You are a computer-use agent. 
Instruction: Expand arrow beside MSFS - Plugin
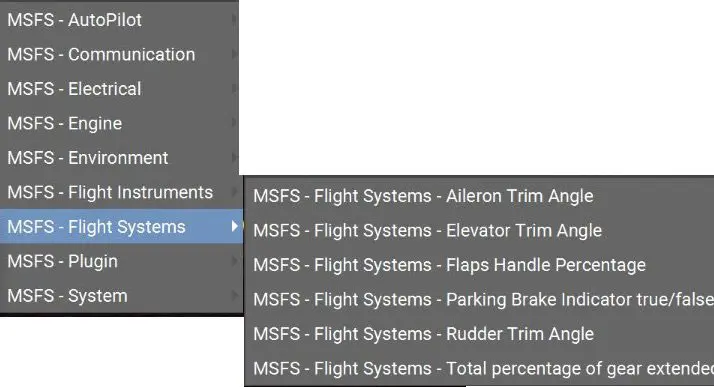234,260
